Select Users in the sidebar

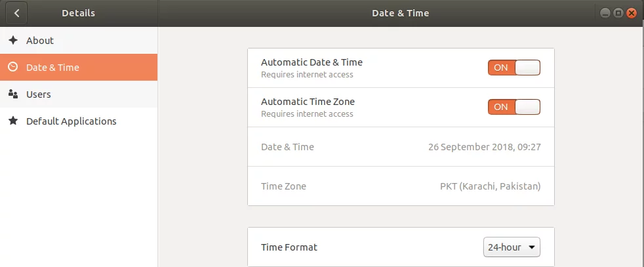coord(39,94)
